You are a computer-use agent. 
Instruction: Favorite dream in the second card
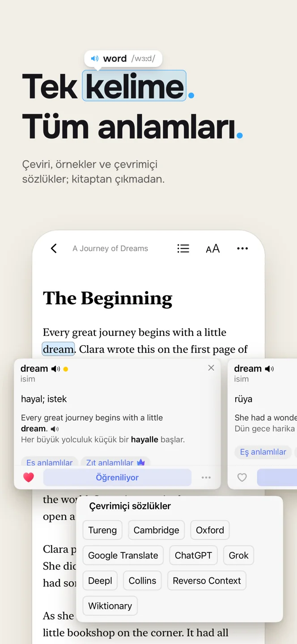[x=242, y=477]
